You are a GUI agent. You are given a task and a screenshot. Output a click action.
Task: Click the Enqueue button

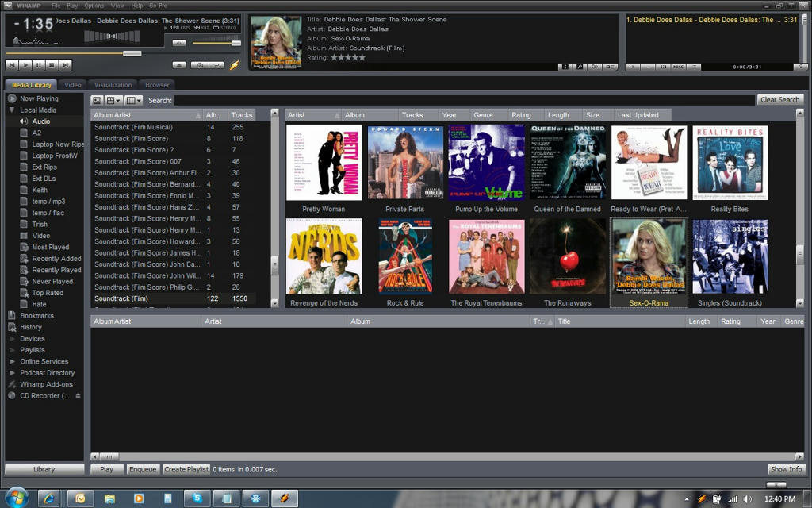[143, 469]
